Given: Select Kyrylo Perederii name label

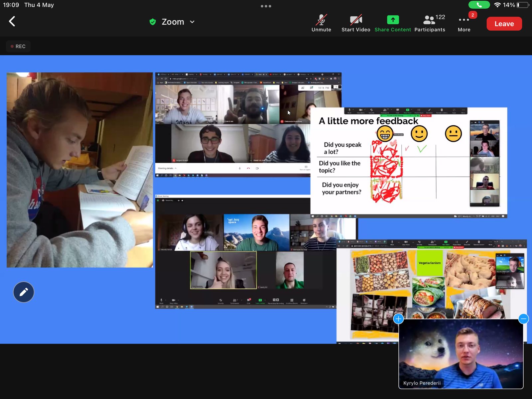Looking at the screenshot, I should coord(422,383).
